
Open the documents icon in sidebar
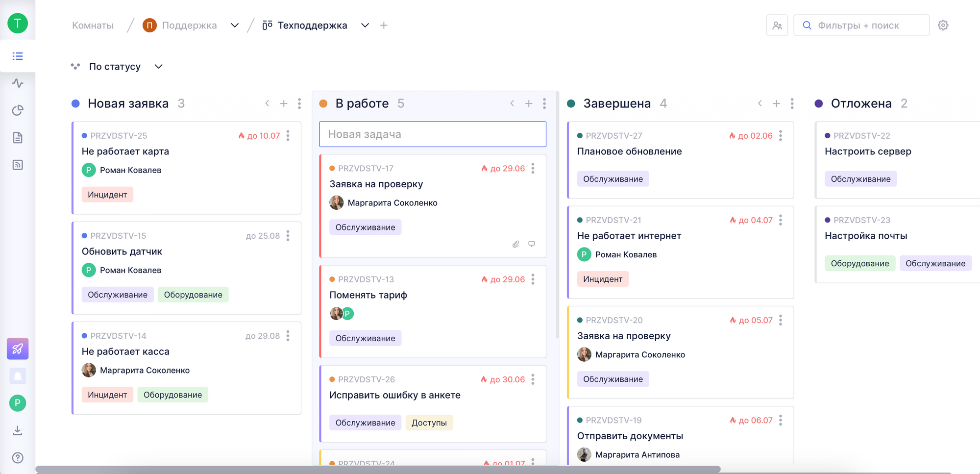coord(18,138)
